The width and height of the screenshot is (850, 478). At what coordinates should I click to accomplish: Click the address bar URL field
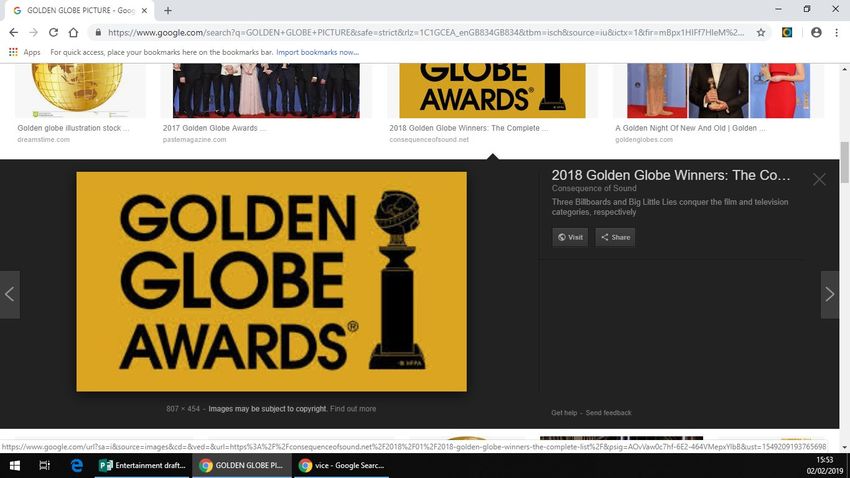tap(426, 33)
